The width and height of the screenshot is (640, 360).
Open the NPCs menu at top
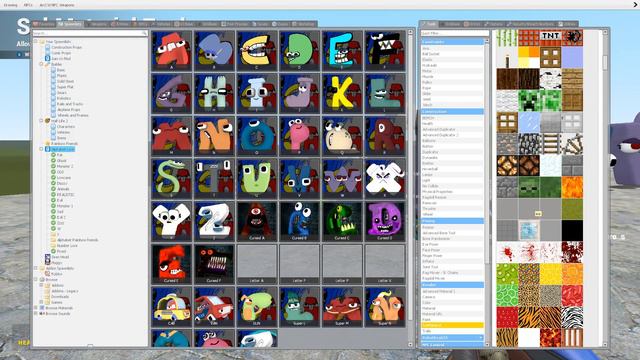(28, 5)
